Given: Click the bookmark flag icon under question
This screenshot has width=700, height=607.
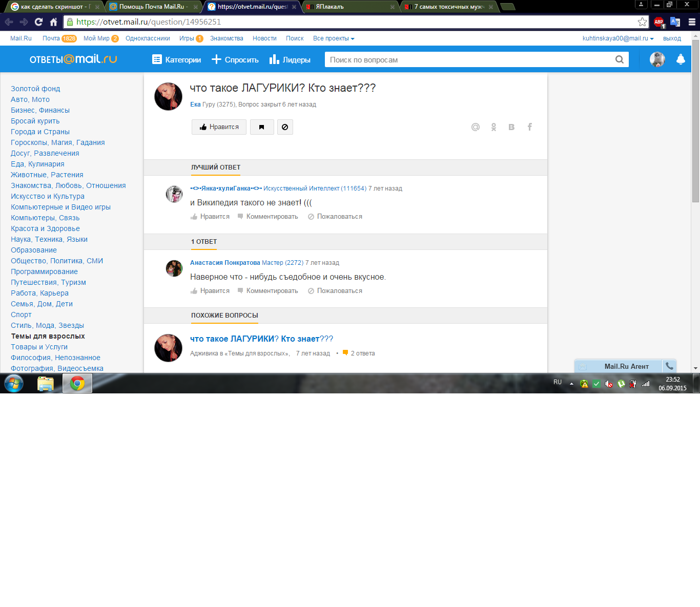Looking at the screenshot, I should pyautogui.click(x=262, y=127).
